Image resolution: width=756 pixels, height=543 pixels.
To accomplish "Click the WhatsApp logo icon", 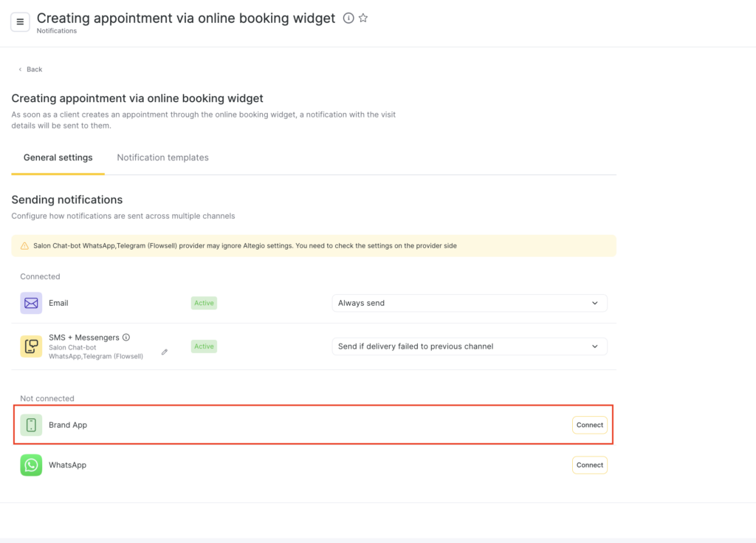I will click(31, 465).
